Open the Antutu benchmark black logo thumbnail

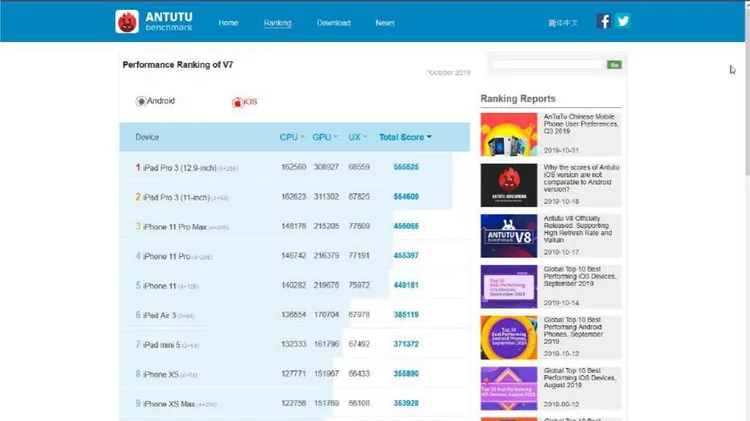(509, 185)
